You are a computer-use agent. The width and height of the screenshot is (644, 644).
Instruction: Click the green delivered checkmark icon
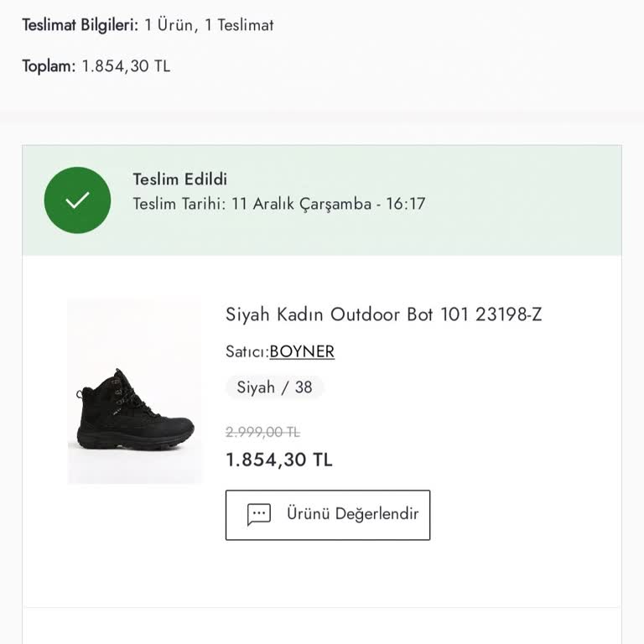[77, 200]
